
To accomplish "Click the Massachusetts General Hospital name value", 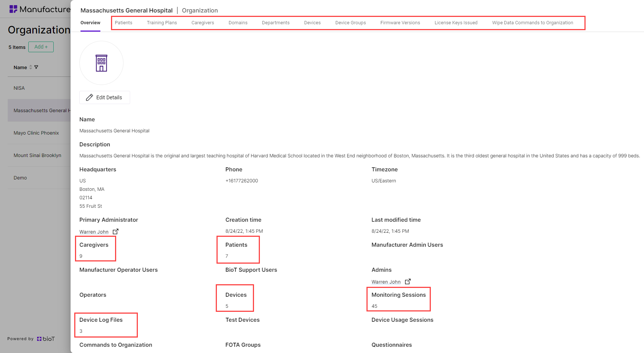I will coord(114,131).
